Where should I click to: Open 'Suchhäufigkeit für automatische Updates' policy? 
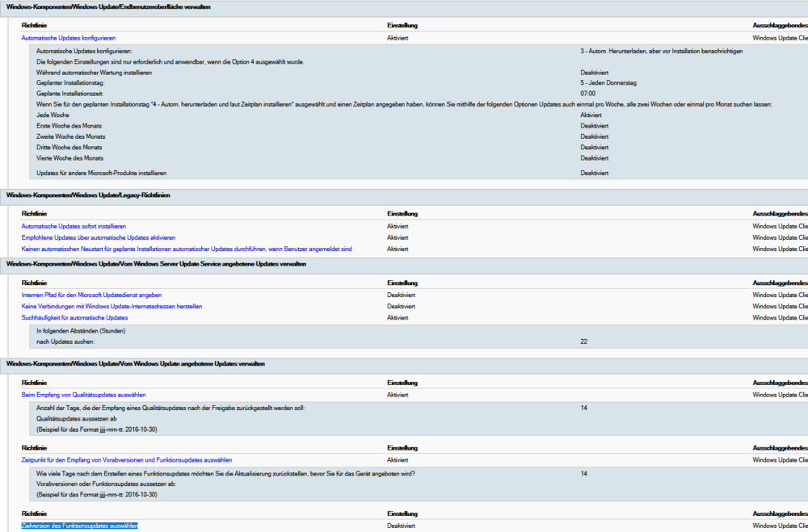click(74, 318)
